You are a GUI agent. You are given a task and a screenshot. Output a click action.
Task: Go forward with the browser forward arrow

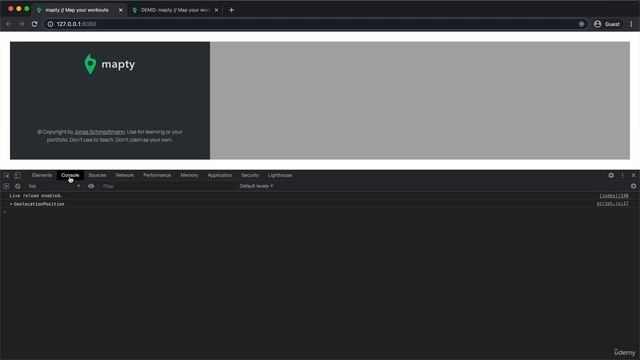[21, 24]
